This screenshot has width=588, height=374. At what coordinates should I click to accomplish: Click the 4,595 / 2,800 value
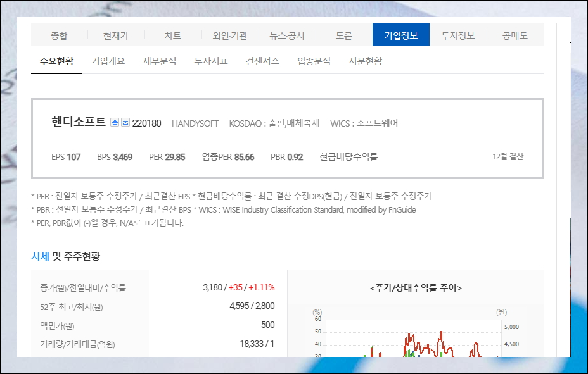tap(252, 306)
